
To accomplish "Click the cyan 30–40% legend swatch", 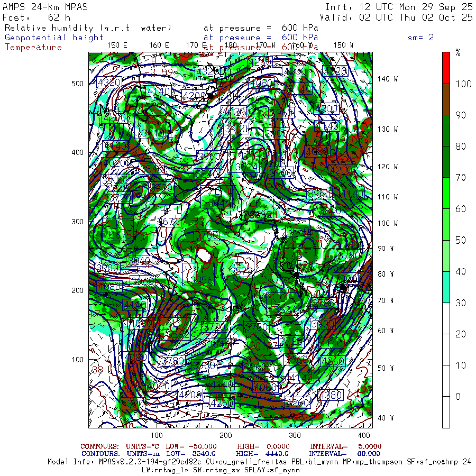I will [x=446, y=287].
